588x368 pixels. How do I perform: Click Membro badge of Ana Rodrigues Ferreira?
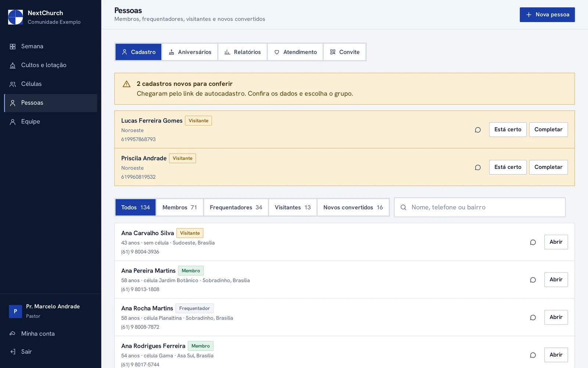point(201,346)
